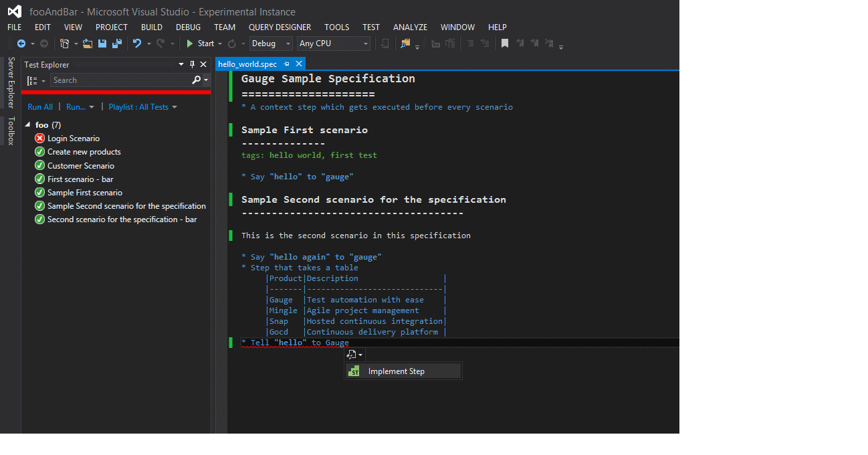Click the Save All icon

pos(117,43)
